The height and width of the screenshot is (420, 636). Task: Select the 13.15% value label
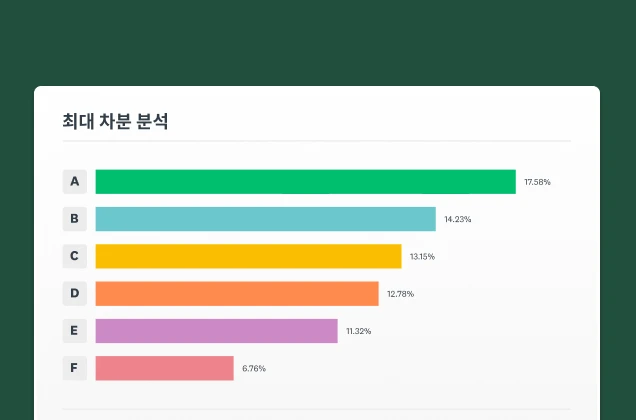(x=422, y=257)
